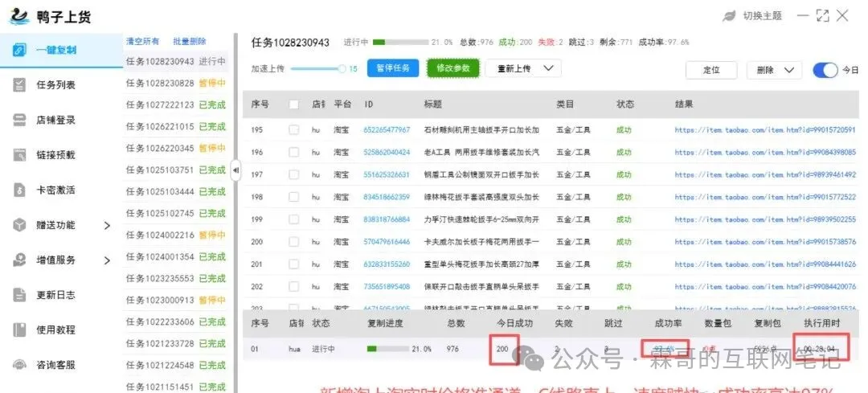Screen dimensions: 868x393
Task: Open the 更新日志 icon
Action: 19,295
